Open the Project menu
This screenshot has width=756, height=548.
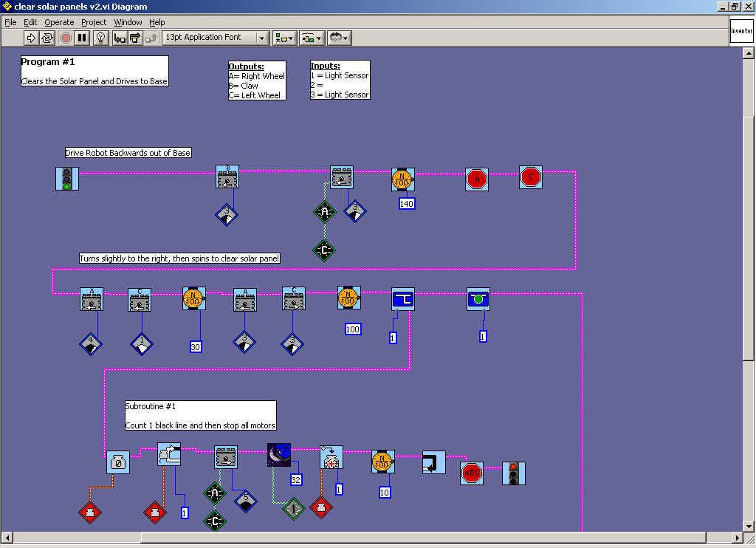94,22
